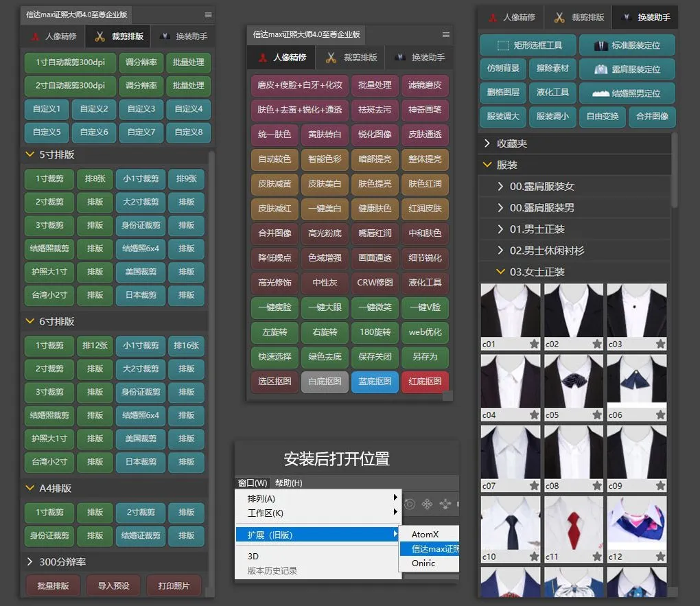Open panel menu icon above the 5寸排版 panel
This screenshot has height=606, width=700.
coord(208,14)
